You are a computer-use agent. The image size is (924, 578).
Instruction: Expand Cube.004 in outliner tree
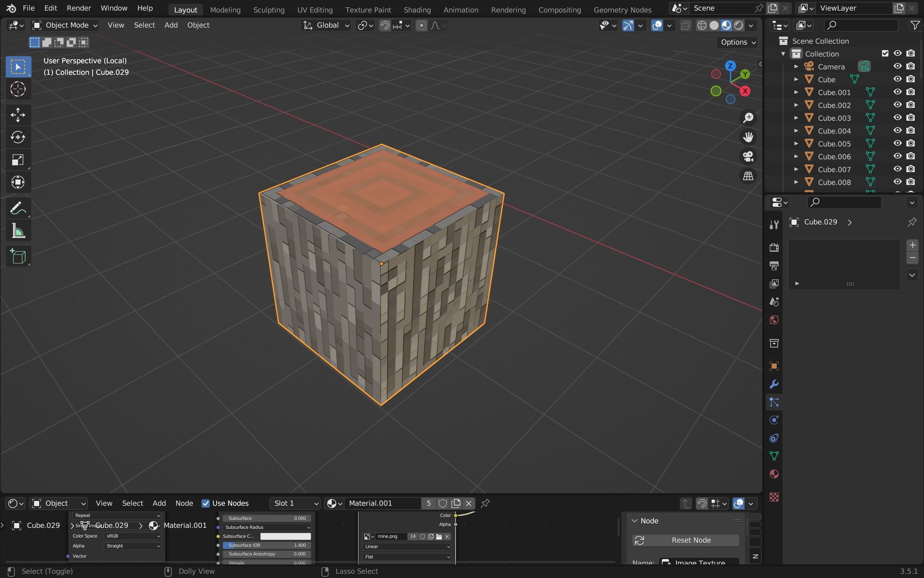click(x=796, y=131)
